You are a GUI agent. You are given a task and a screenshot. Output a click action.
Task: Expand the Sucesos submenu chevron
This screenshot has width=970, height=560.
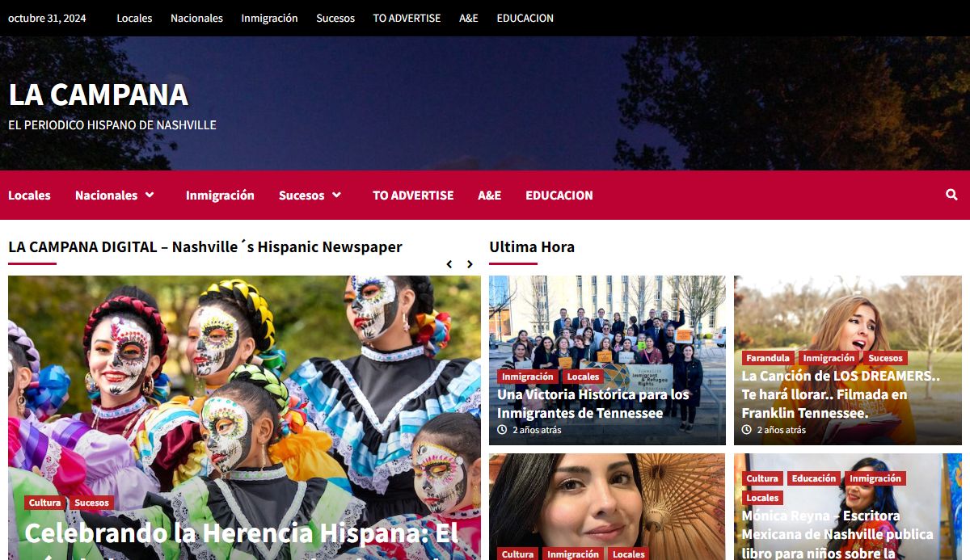(x=336, y=195)
